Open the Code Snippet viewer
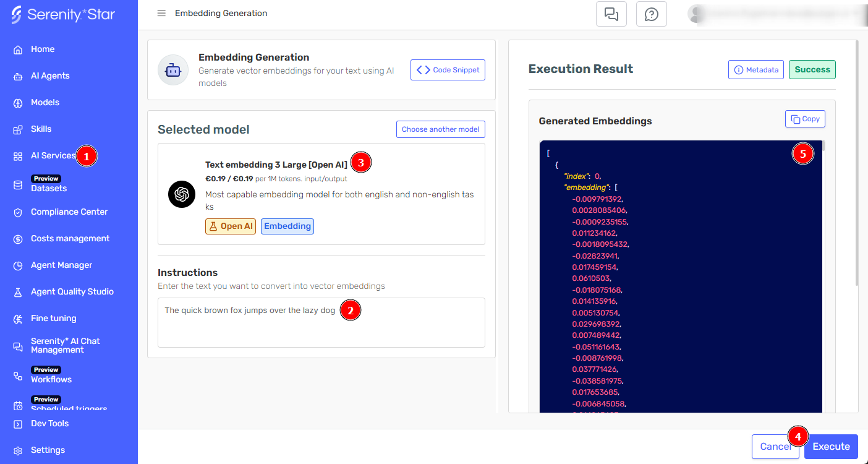 [448, 69]
